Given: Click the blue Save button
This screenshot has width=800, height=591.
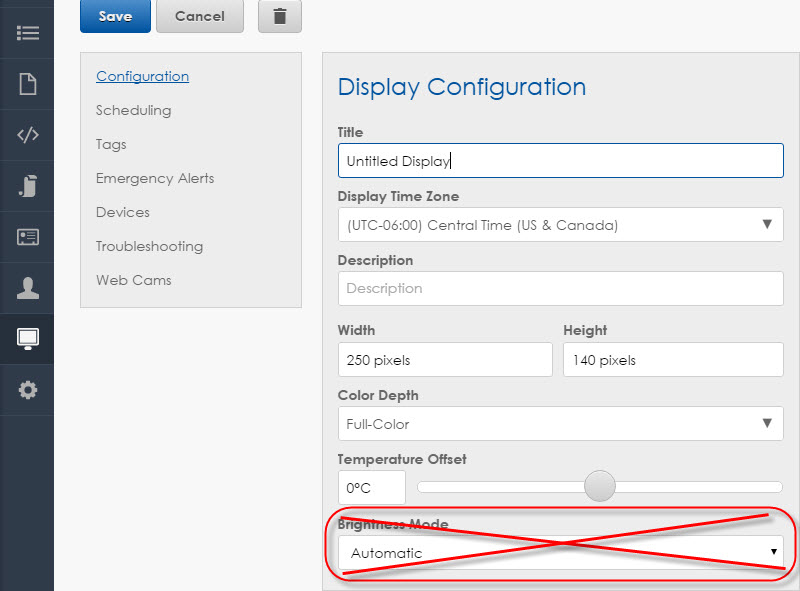Looking at the screenshot, I should tap(115, 16).
